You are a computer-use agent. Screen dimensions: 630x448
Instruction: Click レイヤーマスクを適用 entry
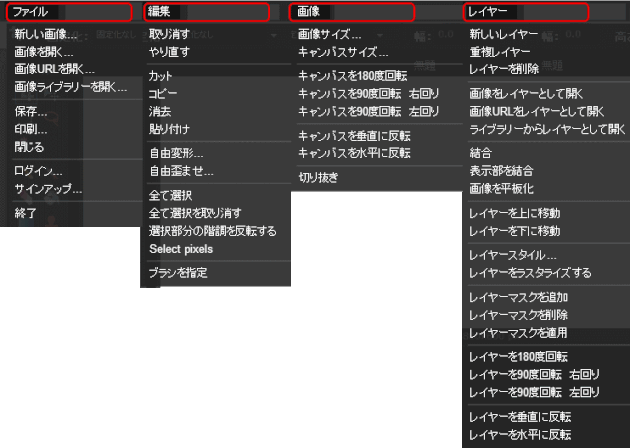[x=518, y=333]
